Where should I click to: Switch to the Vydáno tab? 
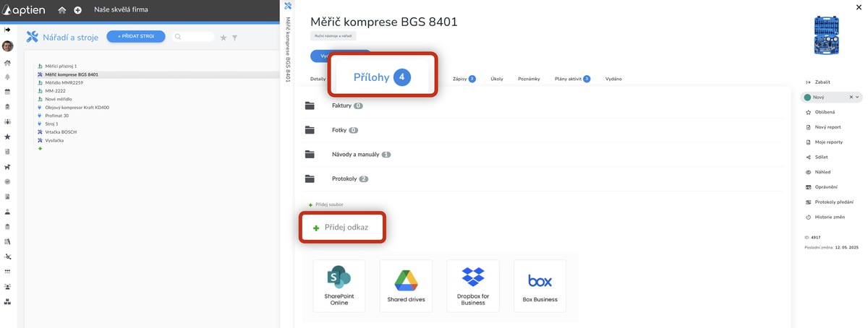(x=613, y=79)
